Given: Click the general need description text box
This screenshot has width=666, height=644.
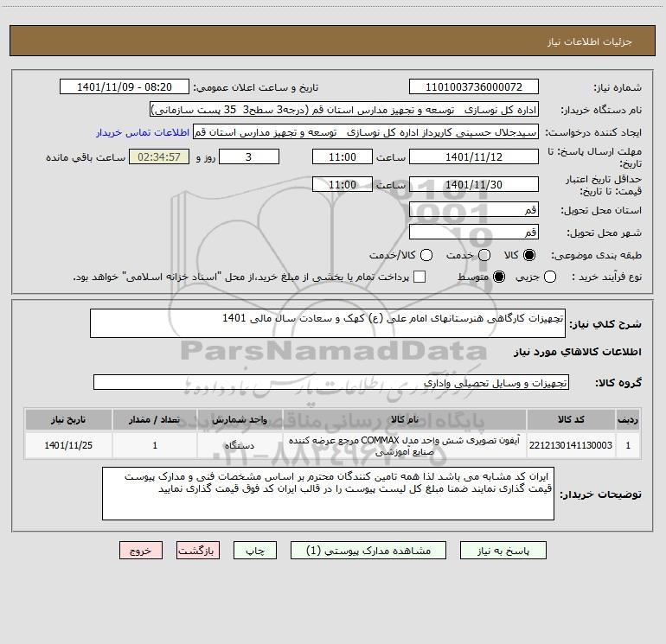Looking at the screenshot, I should (328, 323).
